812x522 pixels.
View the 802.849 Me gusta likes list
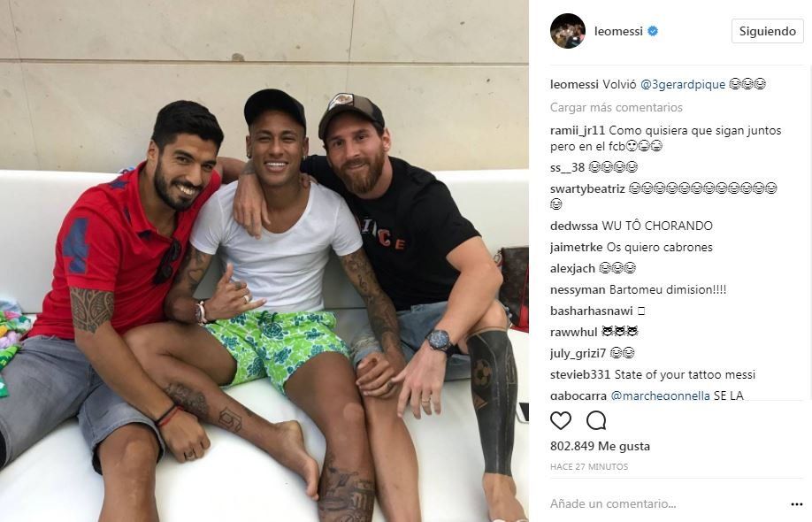pyautogui.click(x=600, y=446)
